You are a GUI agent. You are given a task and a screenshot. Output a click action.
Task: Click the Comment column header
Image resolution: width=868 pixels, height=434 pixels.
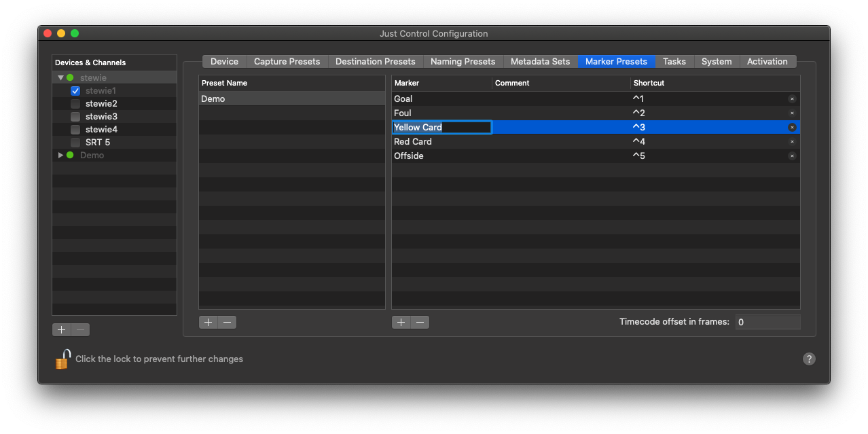[x=561, y=83]
